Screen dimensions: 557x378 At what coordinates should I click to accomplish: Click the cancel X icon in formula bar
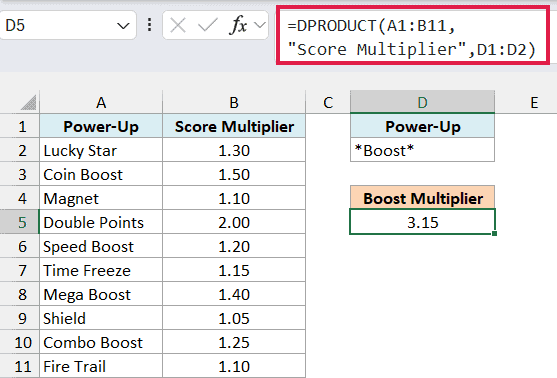[178, 26]
